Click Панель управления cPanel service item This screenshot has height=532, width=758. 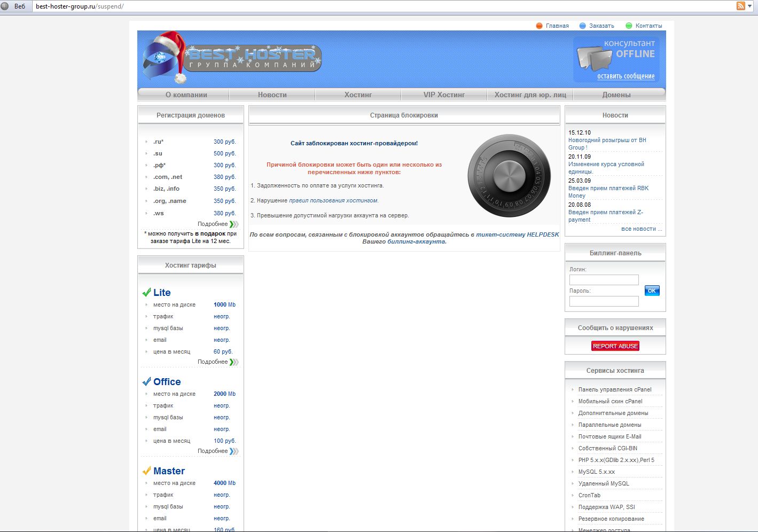(615, 389)
